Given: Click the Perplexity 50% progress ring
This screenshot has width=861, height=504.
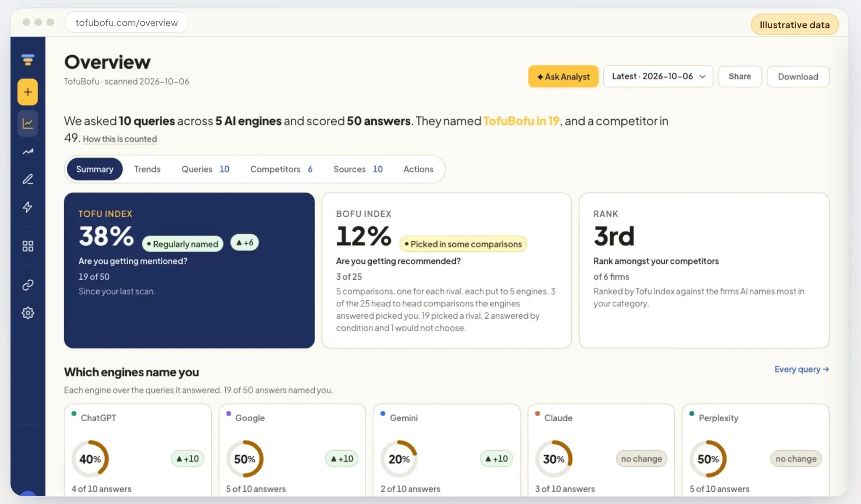Looking at the screenshot, I should (x=708, y=459).
